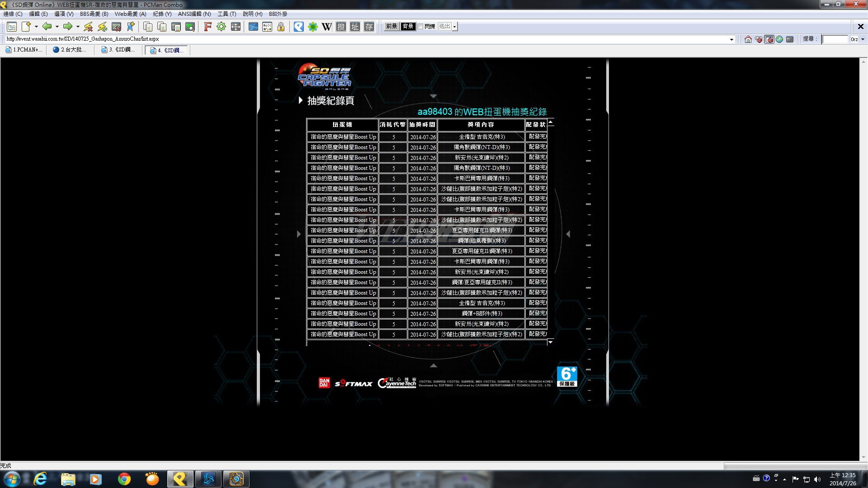This screenshot has height=488, width=868.
Task: Open the ANSI編輯 (N) menu
Action: [194, 14]
